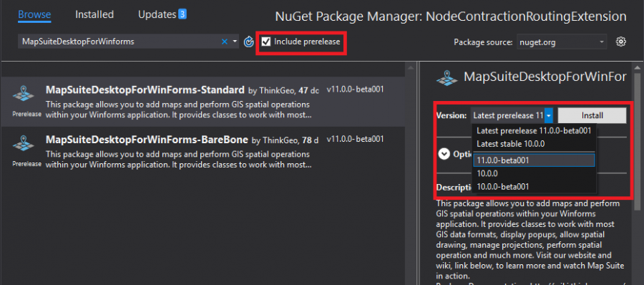Toggle the Version dropdown arrow
This screenshot has height=285, width=644.
(549, 115)
